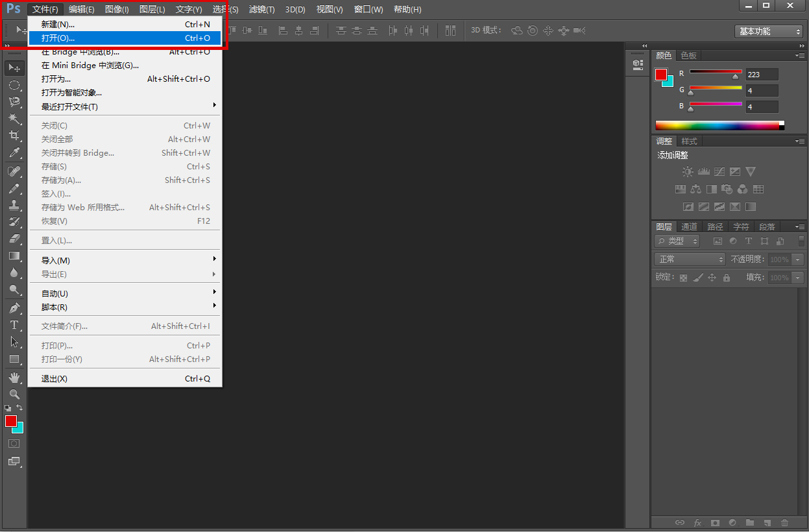Toggle type layer filter

pos(748,241)
